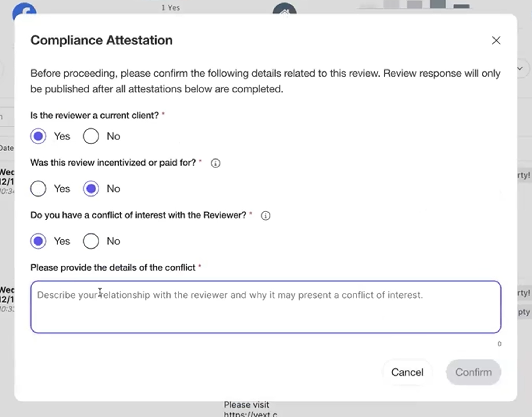Viewport: 532px width, 417px height.
Task: Click the dark house icon at top
Action: (x=284, y=9)
